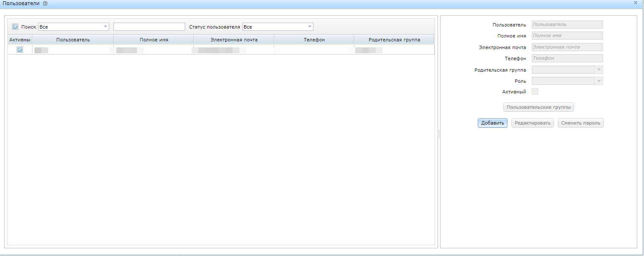Open the Пользовательские группы dialog
Screen dimensions: 644x256
tap(538, 107)
